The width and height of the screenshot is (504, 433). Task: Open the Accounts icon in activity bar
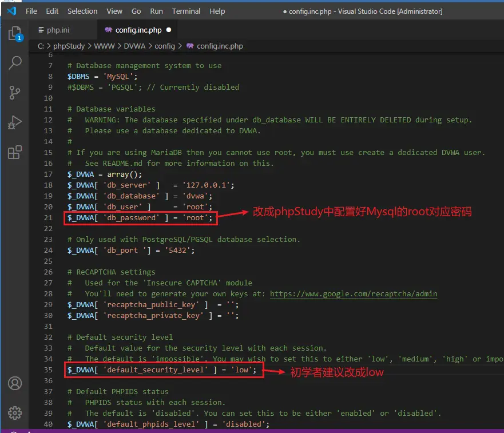pyautogui.click(x=15, y=383)
